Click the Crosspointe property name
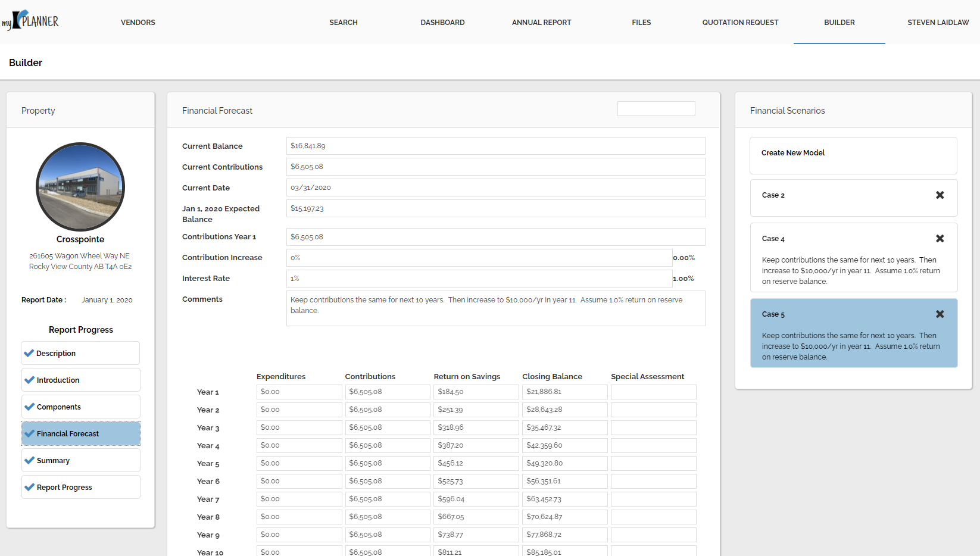 [x=80, y=239]
